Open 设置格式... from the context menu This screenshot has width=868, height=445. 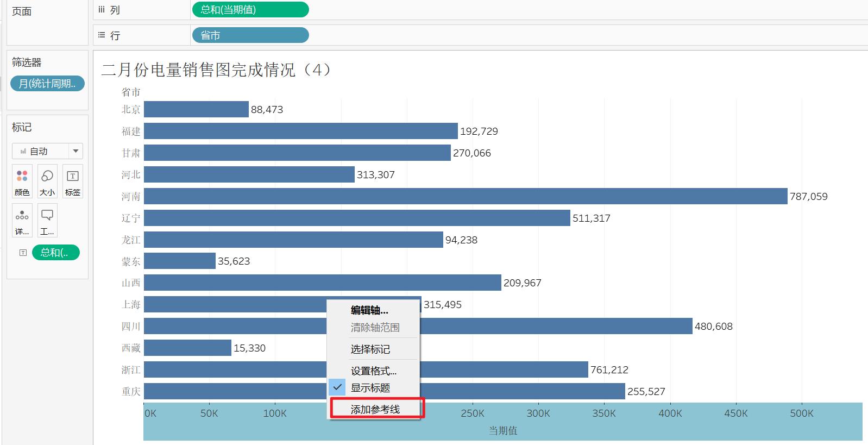(374, 371)
